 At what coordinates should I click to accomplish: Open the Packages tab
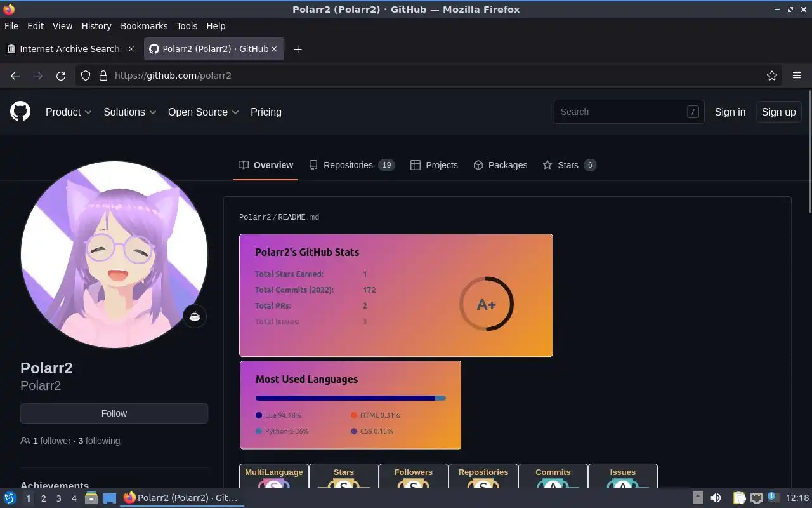501,165
